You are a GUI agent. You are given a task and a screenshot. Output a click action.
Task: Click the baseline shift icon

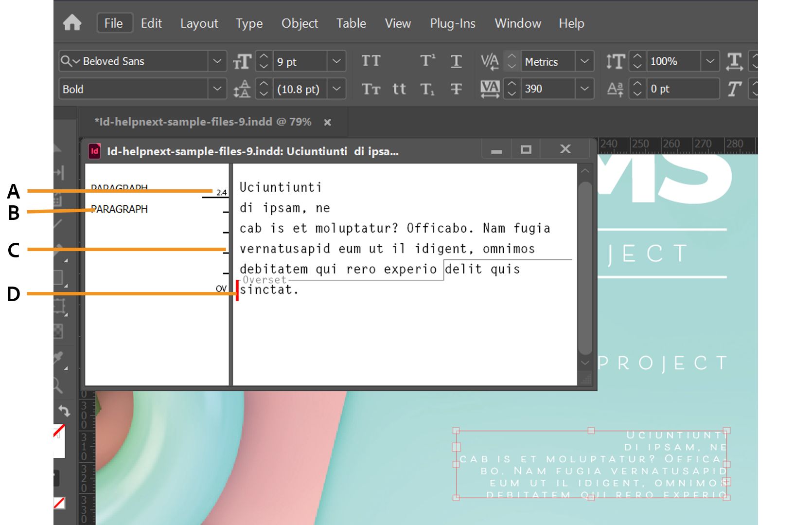[616, 89]
